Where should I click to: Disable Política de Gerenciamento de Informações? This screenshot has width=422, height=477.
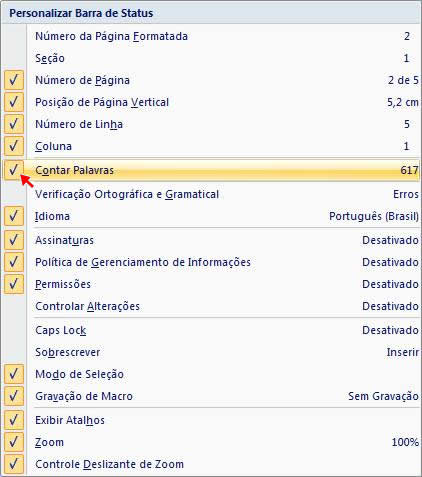coord(211,262)
